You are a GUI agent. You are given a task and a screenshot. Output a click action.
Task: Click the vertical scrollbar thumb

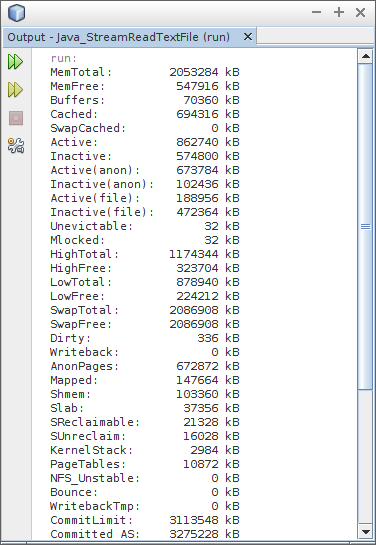pos(365,227)
